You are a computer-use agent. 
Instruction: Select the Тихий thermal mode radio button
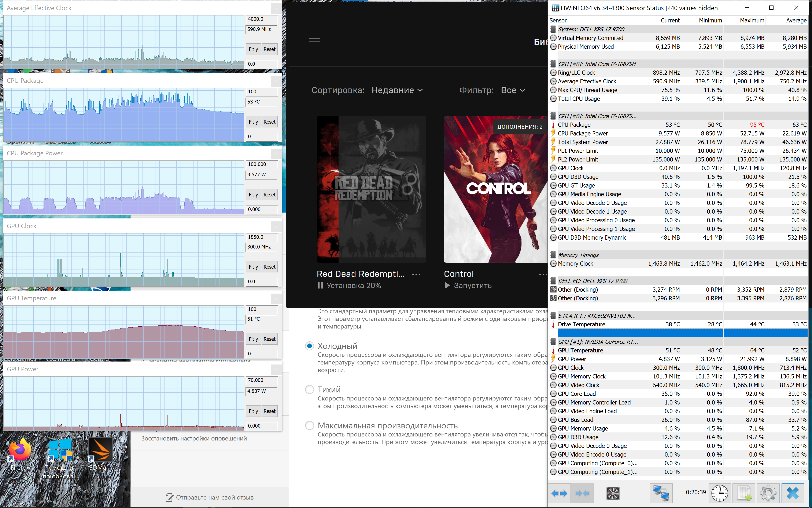pos(309,389)
